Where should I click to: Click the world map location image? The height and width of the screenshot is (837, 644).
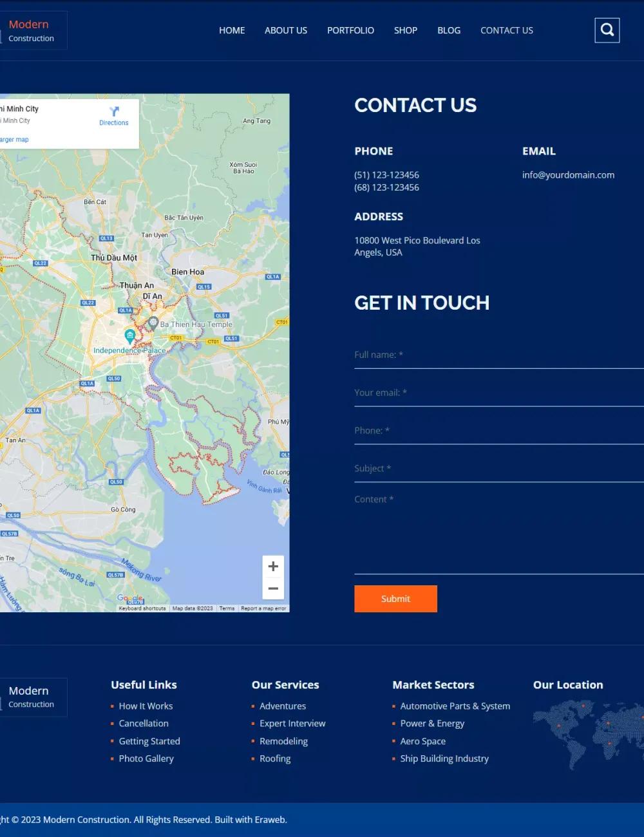(x=588, y=734)
